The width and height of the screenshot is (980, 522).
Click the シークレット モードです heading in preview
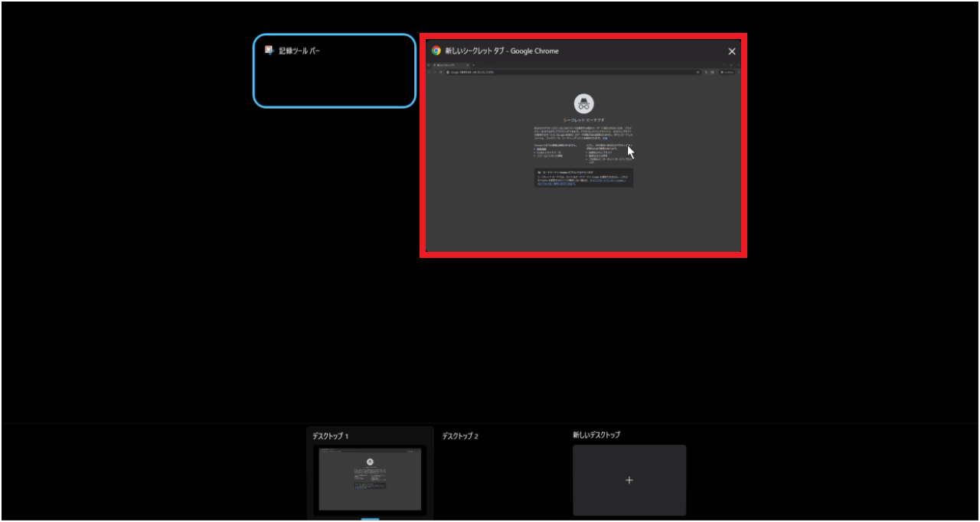[583, 120]
